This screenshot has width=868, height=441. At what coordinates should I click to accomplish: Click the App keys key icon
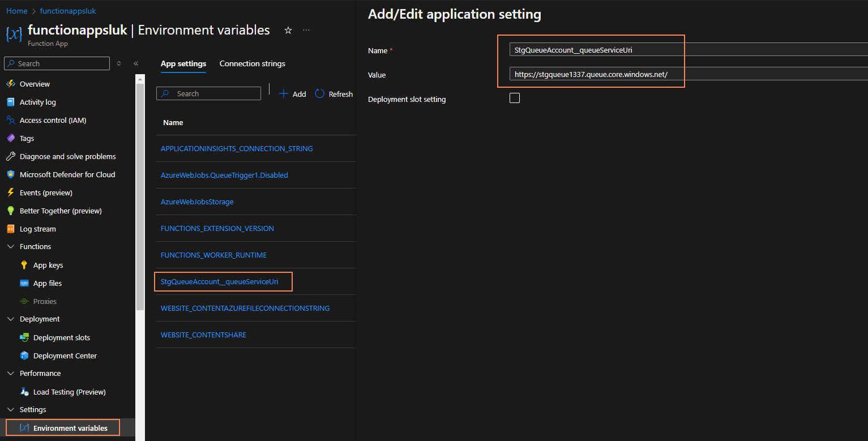24,265
